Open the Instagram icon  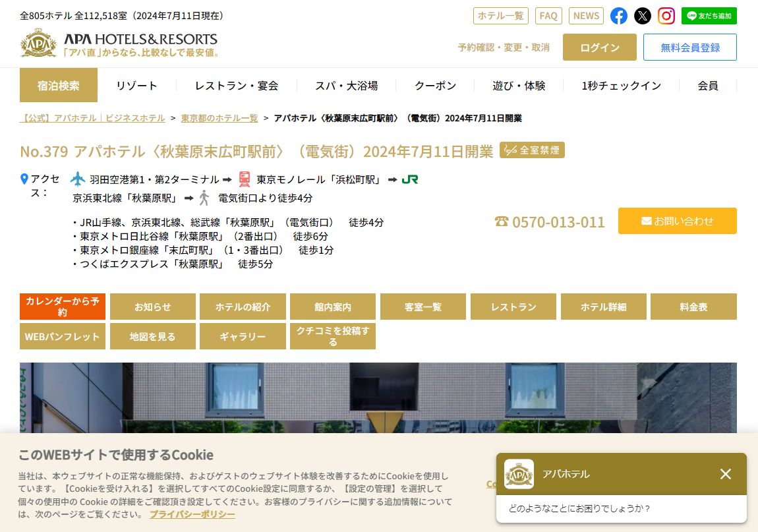[x=666, y=16]
